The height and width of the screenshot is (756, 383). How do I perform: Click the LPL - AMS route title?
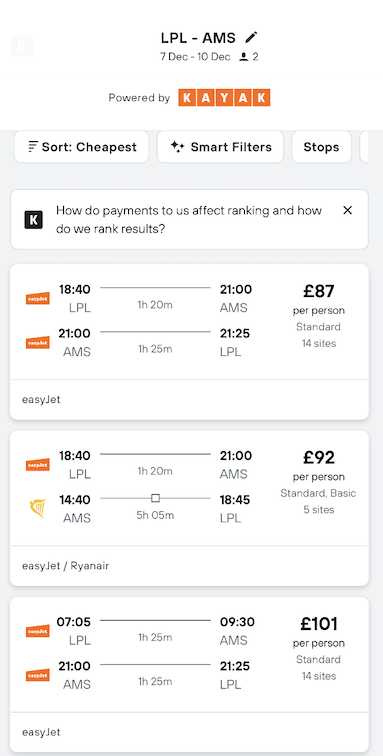(x=198, y=38)
